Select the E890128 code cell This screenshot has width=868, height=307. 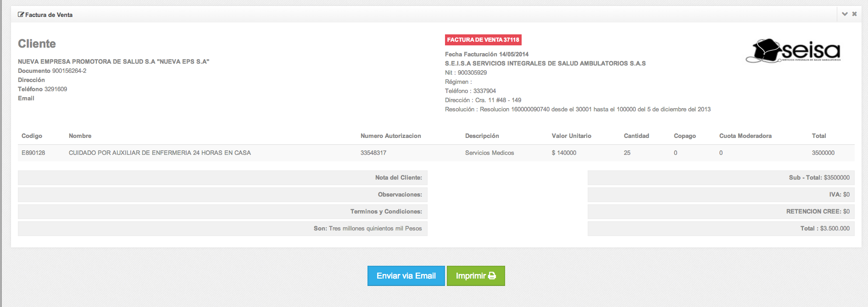(33, 153)
